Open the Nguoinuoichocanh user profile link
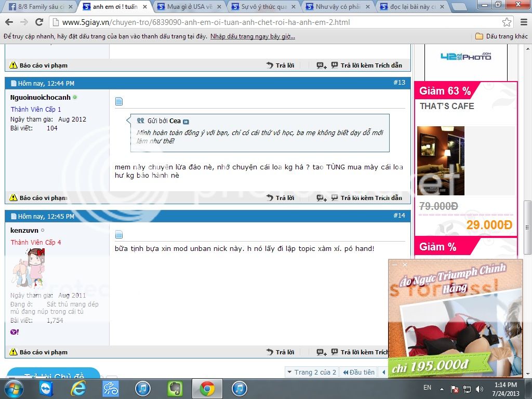Viewport: 532px width, 399px height. [40, 97]
